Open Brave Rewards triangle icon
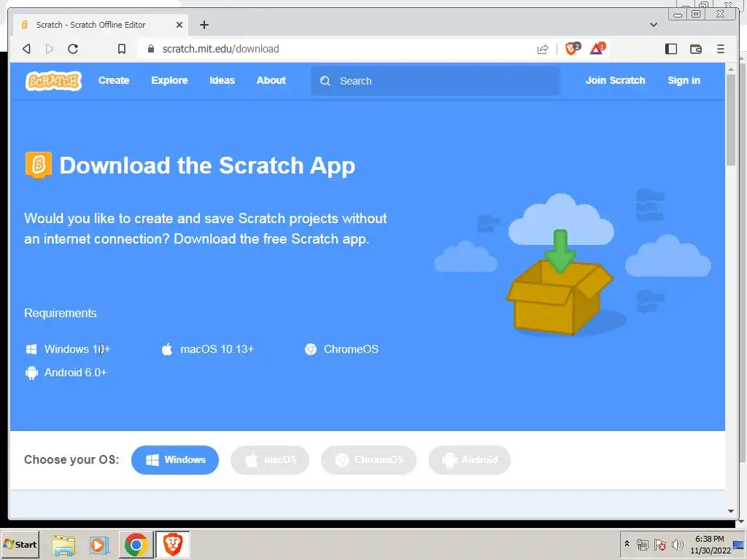Image resolution: width=747 pixels, height=560 pixels. pyautogui.click(x=597, y=48)
